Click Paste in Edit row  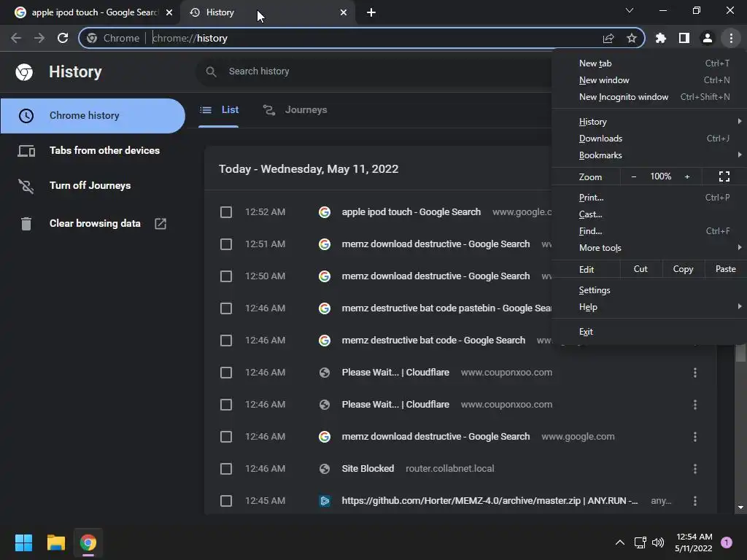(x=726, y=269)
